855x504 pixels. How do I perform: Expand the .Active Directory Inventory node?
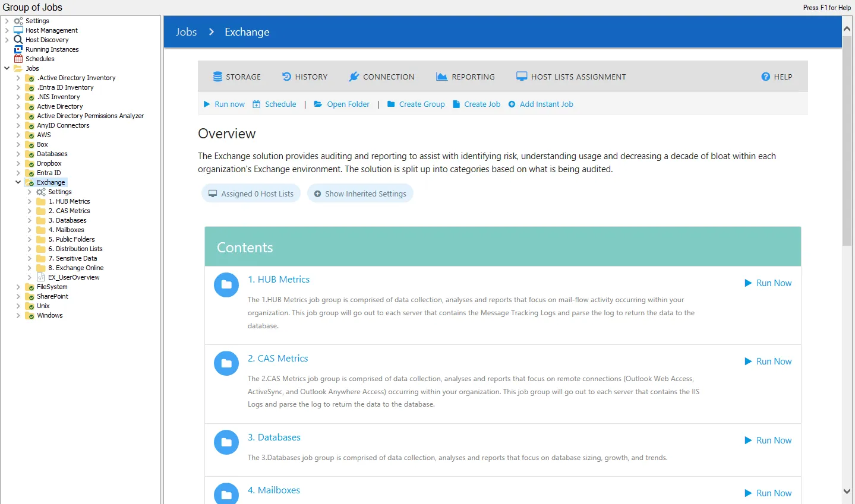point(18,78)
